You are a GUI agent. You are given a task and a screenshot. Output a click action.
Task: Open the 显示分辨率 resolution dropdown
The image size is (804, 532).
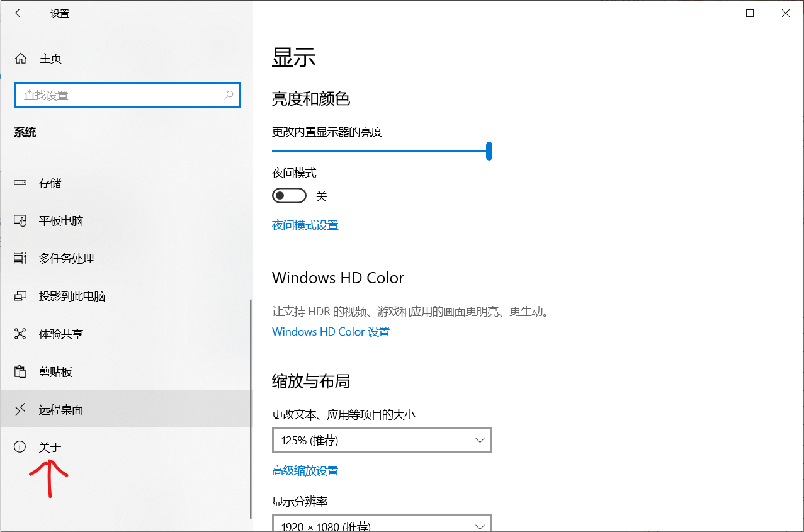[x=382, y=524]
